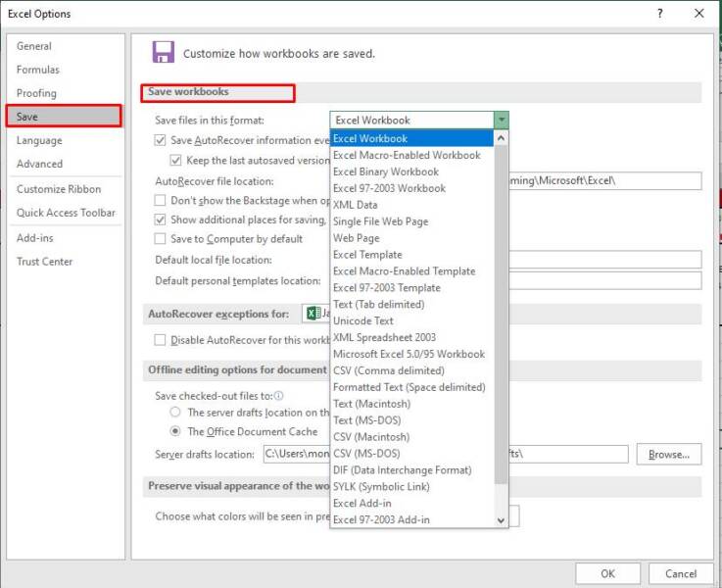Select Unicode Text format entry
This screenshot has width=722, height=588.
pyautogui.click(x=412, y=320)
